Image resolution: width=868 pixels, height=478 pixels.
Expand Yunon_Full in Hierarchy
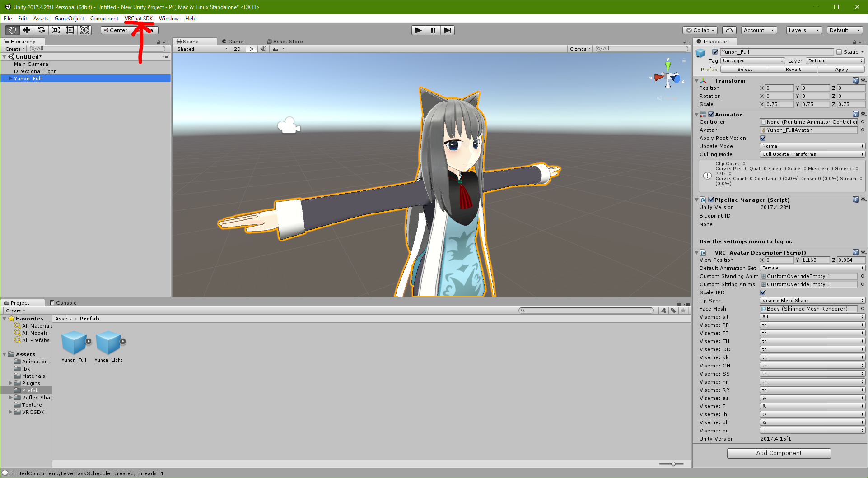10,79
